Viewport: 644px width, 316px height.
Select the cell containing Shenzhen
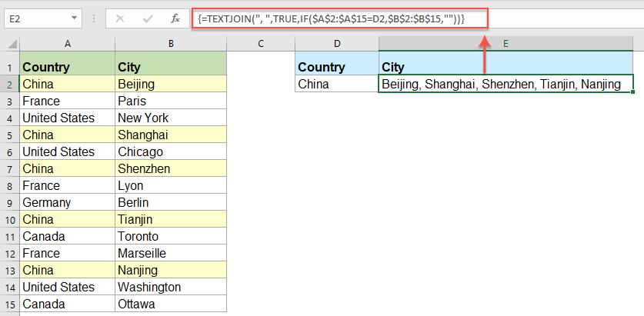click(x=171, y=168)
